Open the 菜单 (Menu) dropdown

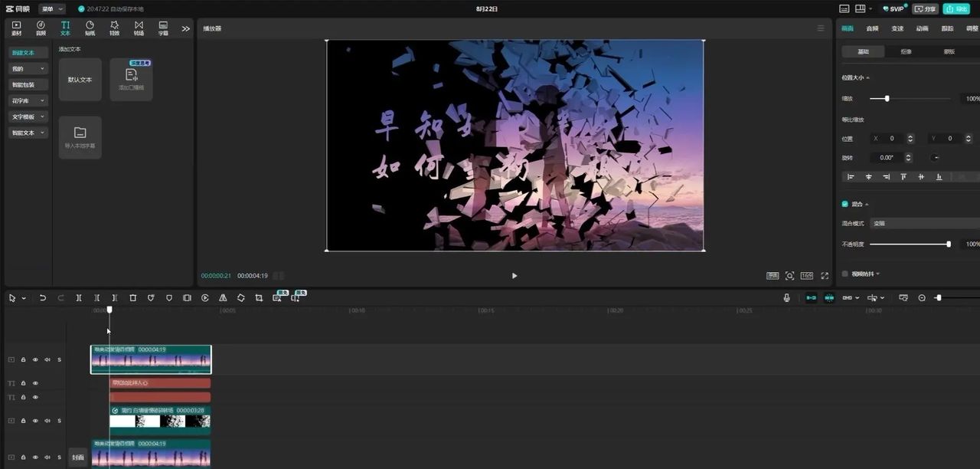(52, 8)
